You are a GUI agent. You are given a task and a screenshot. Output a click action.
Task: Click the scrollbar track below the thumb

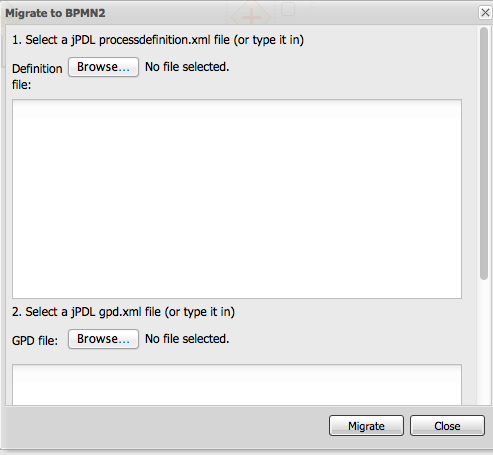[484, 342]
